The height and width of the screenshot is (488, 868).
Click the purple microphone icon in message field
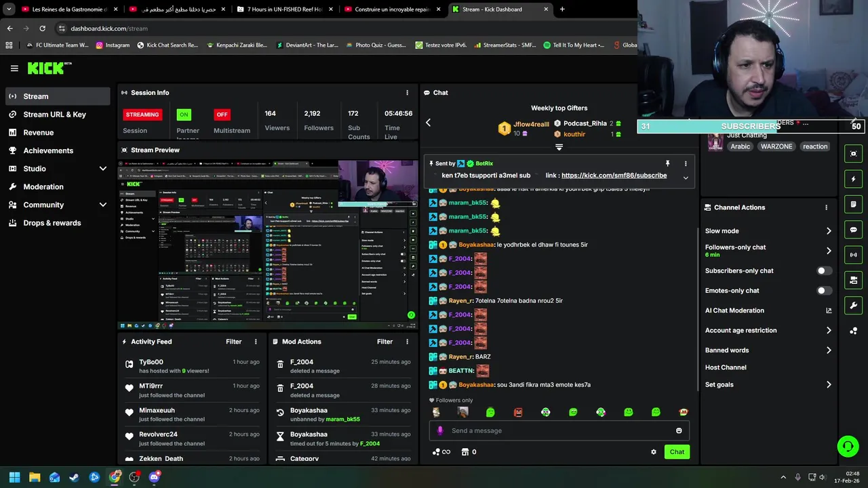point(440,430)
